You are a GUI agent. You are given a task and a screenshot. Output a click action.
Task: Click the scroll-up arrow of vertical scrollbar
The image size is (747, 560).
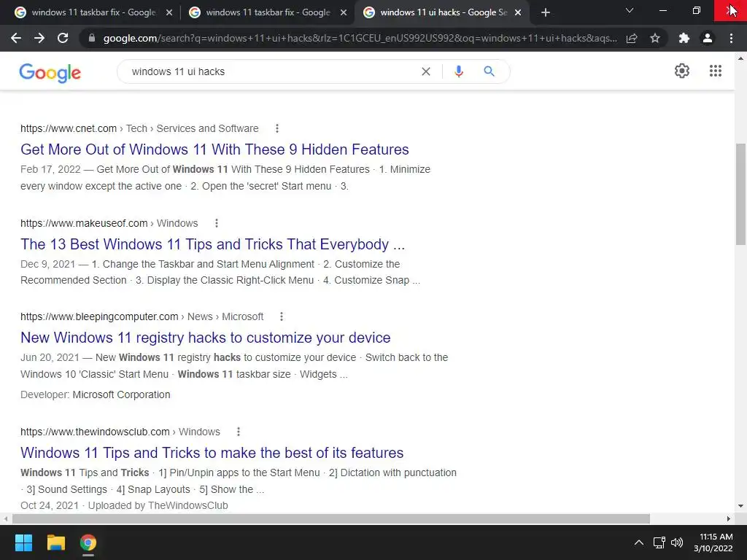tap(740, 58)
